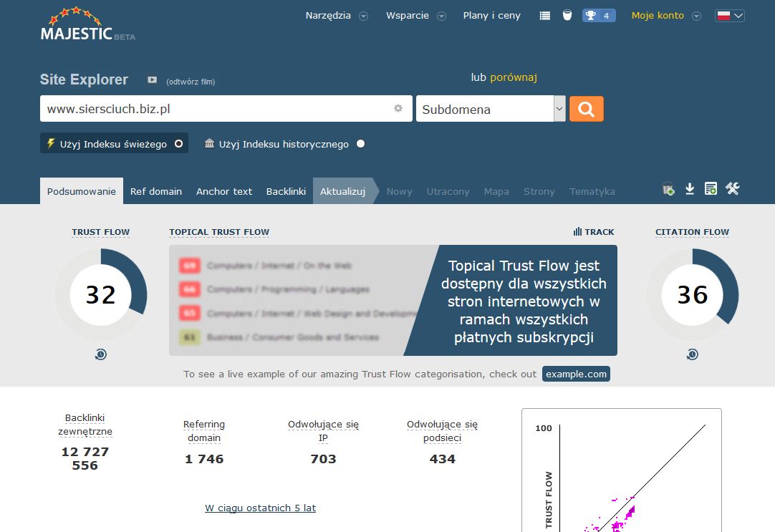Expand the Narzędzia menu
Viewport: 775px width, 532px height.
click(x=337, y=16)
